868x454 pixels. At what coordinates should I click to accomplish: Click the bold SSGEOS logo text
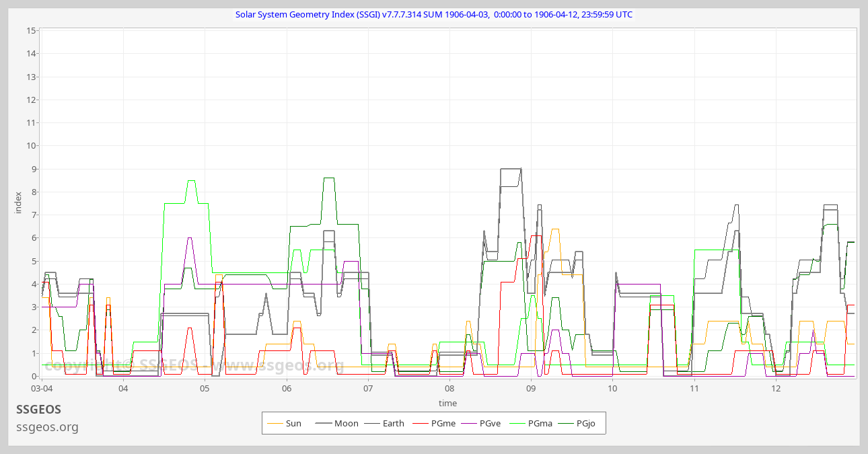pyautogui.click(x=38, y=409)
